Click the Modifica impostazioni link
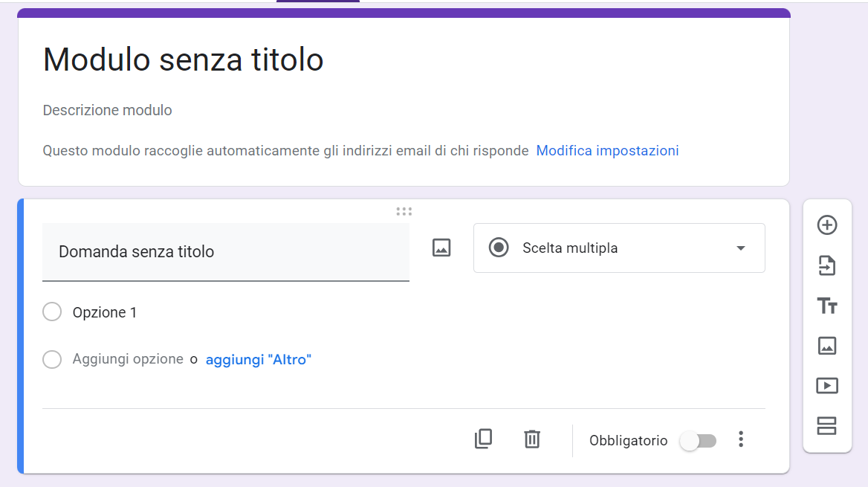 click(607, 151)
